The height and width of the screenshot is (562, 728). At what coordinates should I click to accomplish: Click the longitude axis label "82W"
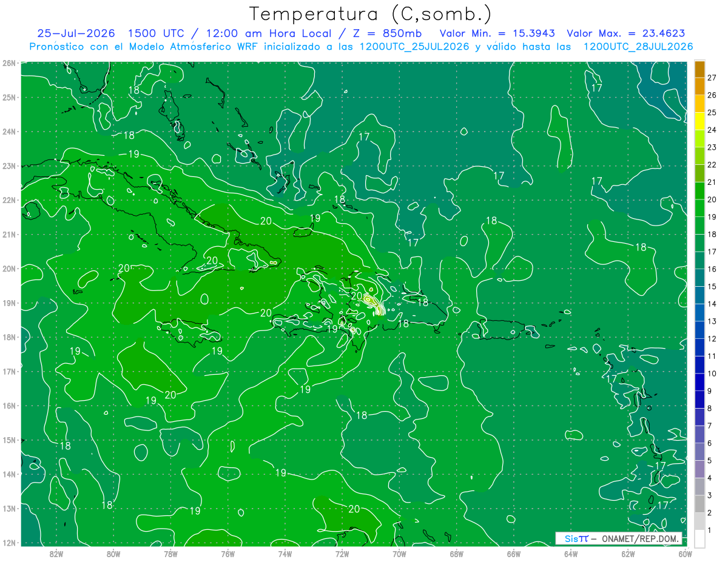click(x=56, y=554)
